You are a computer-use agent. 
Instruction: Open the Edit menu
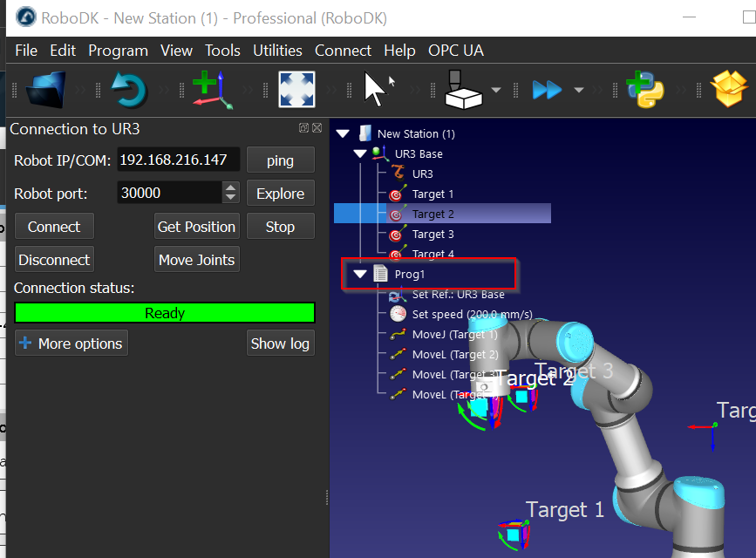pos(63,51)
